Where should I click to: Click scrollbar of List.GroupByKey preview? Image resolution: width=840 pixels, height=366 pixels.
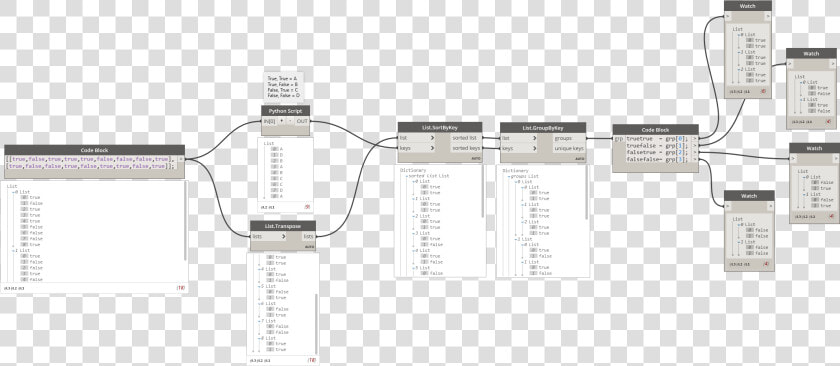click(x=586, y=193)
